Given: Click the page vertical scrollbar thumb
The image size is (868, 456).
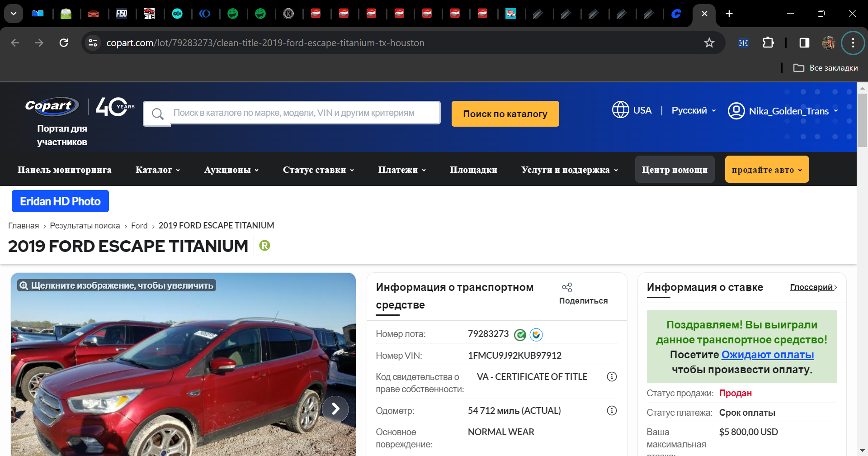Looking at the screenshot, I should coord(862,120).
